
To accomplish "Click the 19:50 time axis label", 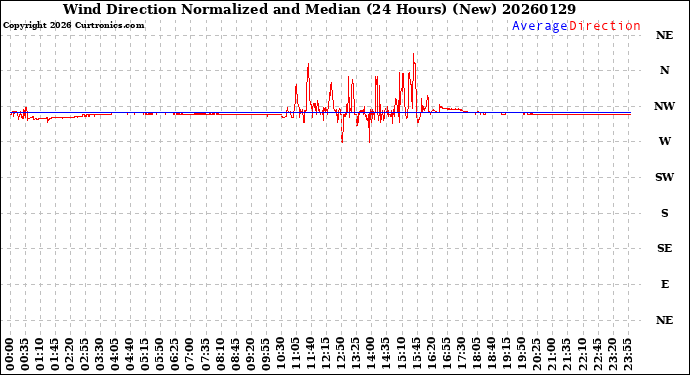I will 521,355.
